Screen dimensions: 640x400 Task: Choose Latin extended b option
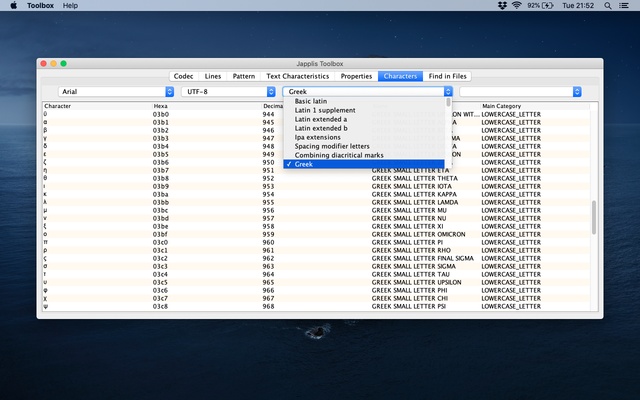[x=364, y=128]
